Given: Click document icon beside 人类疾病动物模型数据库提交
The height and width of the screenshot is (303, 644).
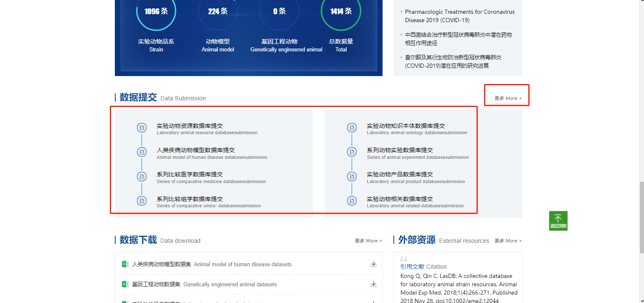Looking at the screenshot, I should tap(142, 152).
